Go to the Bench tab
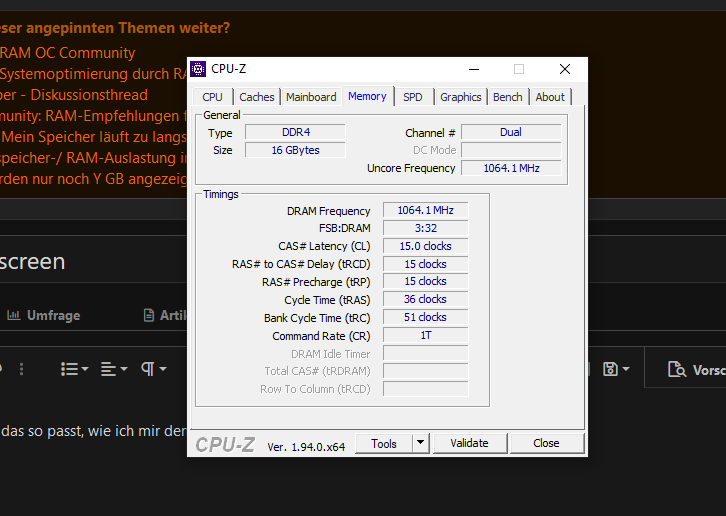 pos(507,97)
